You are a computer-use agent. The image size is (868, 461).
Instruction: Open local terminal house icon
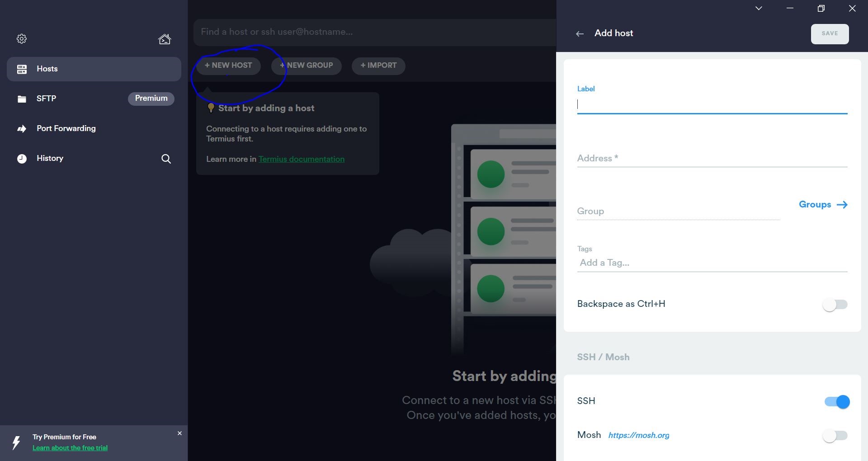pyautogui.click(x=165, y=39)
